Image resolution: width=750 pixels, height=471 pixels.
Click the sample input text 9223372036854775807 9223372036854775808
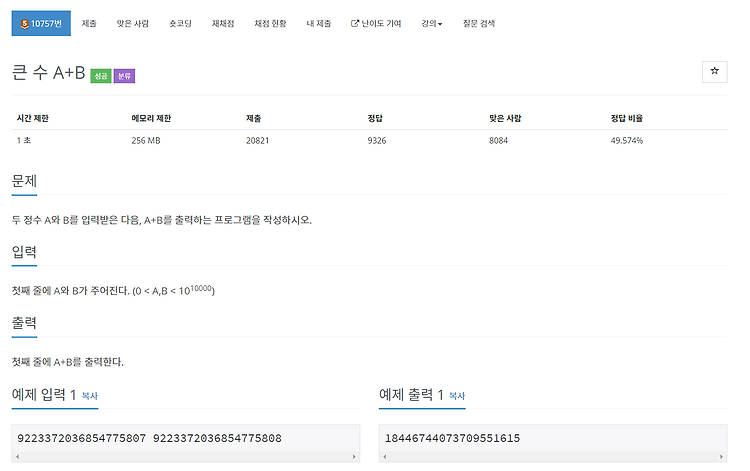tap(149, 438)
